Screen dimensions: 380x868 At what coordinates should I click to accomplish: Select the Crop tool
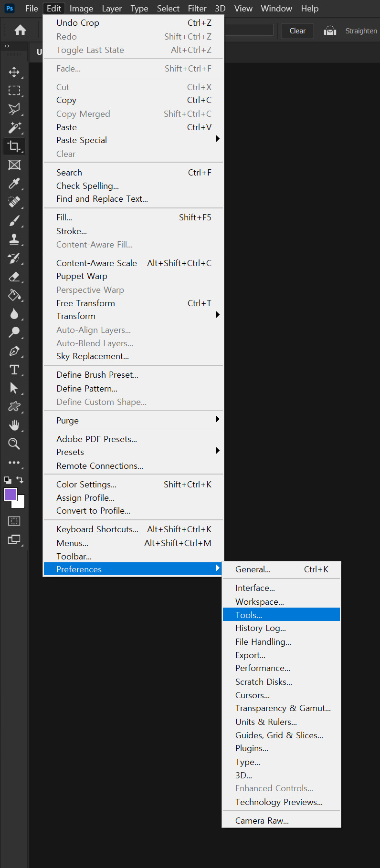coord(14,146)
